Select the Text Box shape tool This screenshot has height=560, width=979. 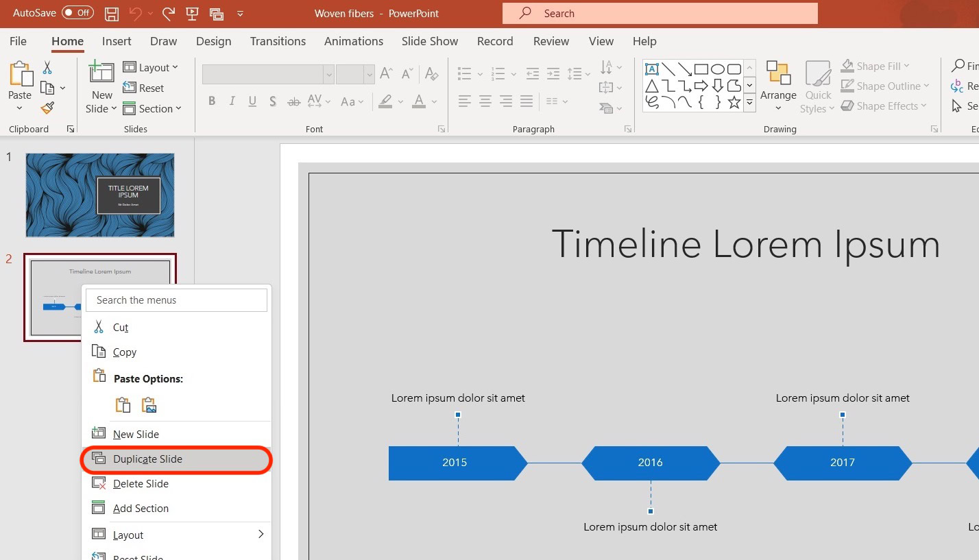click(x=651, y=68)
